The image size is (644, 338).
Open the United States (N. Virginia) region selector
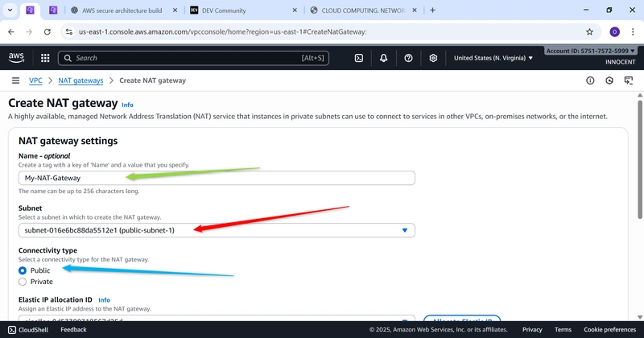(493, 58)
